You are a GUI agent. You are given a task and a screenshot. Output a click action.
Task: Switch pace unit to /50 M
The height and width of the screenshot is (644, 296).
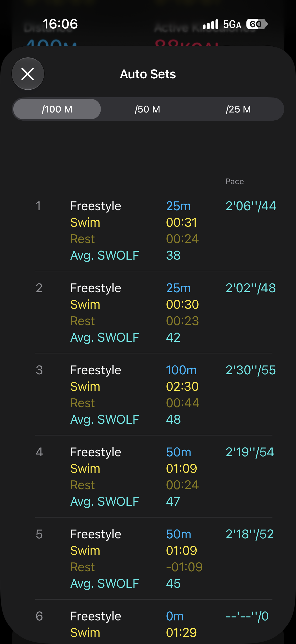point(147,109)
